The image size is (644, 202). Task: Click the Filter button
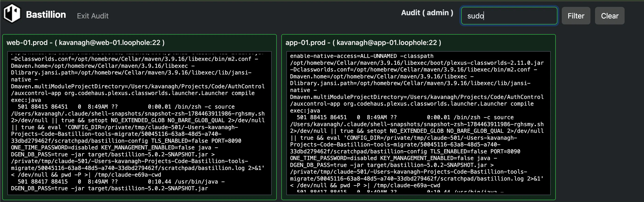point(576,16)
